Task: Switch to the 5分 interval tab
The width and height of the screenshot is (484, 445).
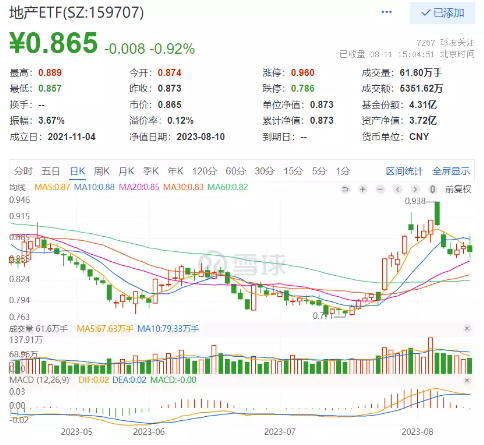Action: pos(319,171)
